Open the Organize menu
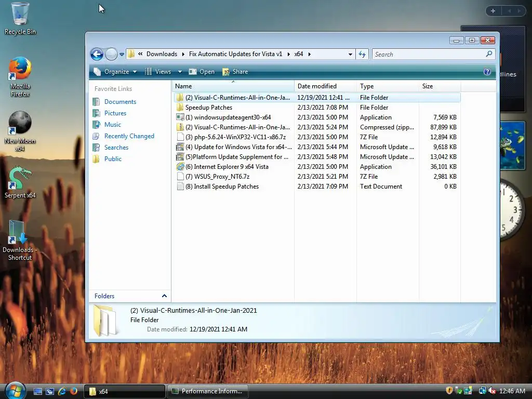This screenshot has height=399, width=532. tap(115, 72)
